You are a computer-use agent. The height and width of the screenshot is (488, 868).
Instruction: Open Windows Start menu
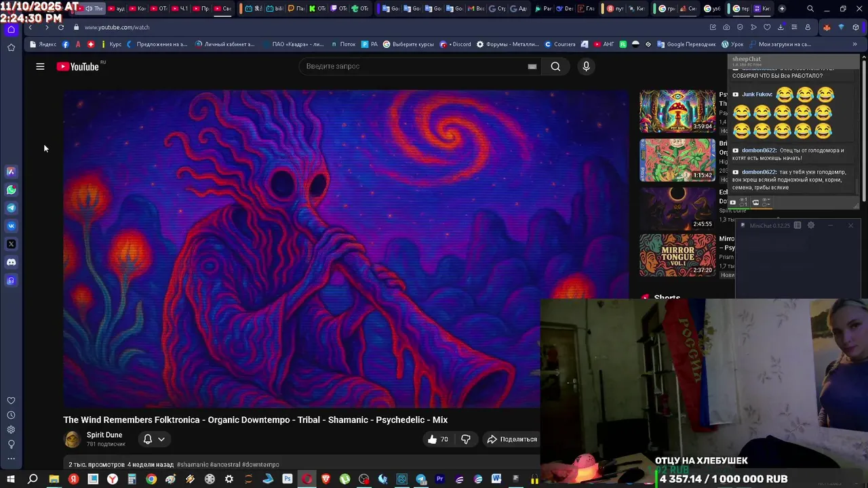coord(11,479)
